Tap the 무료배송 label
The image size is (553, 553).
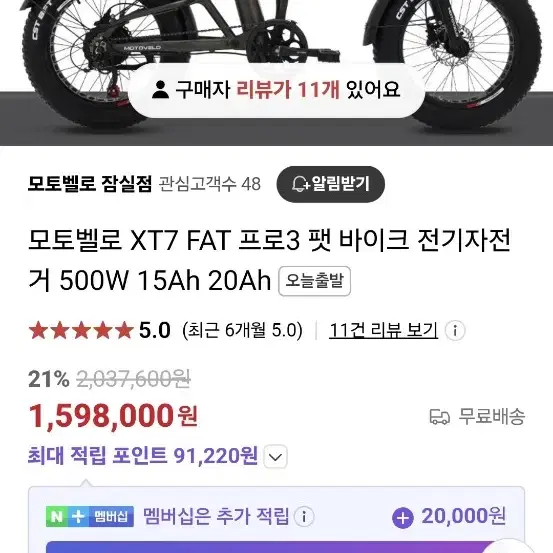tap(492, 416)
